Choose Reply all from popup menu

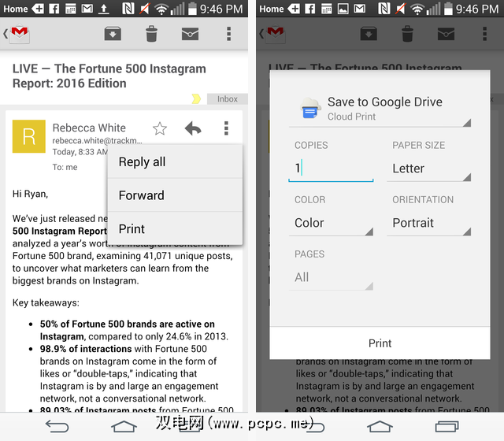175,161
